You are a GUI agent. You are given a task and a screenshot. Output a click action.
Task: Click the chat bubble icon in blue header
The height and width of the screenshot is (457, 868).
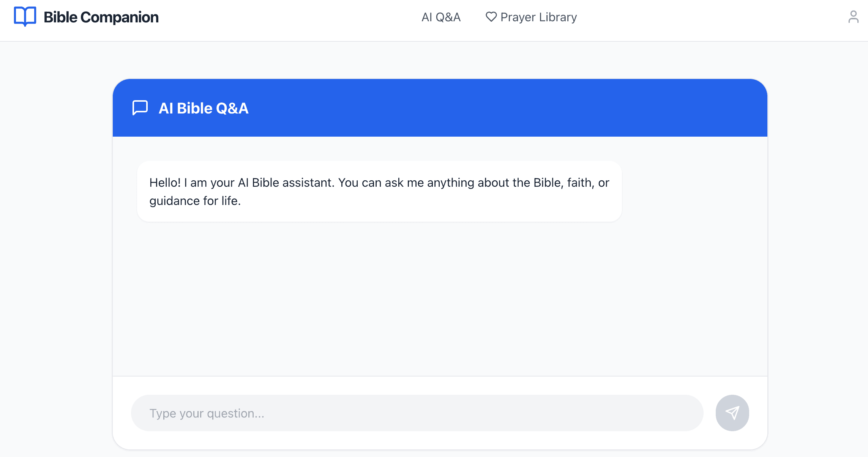click(x=140, y=108)
